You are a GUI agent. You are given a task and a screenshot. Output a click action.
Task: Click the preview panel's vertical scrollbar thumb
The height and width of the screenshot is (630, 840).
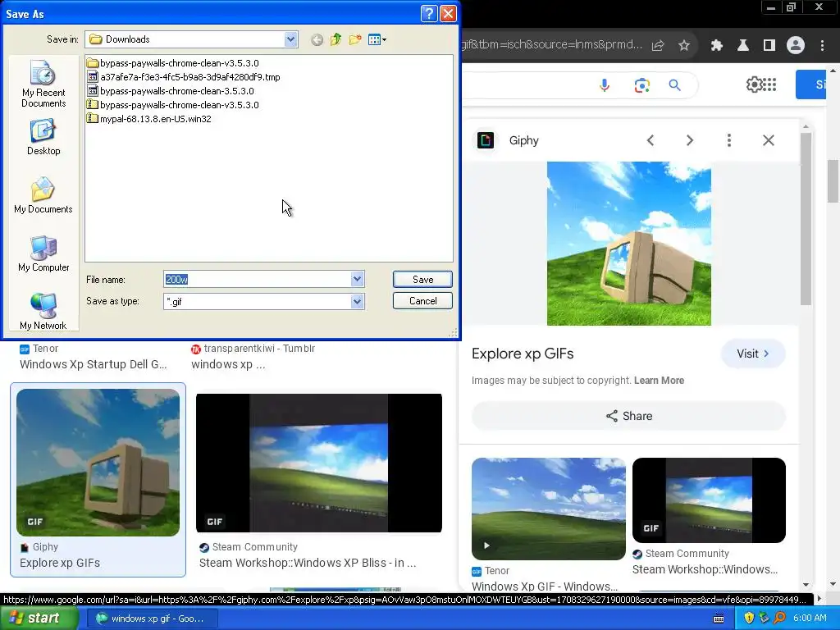click(806, 218)
